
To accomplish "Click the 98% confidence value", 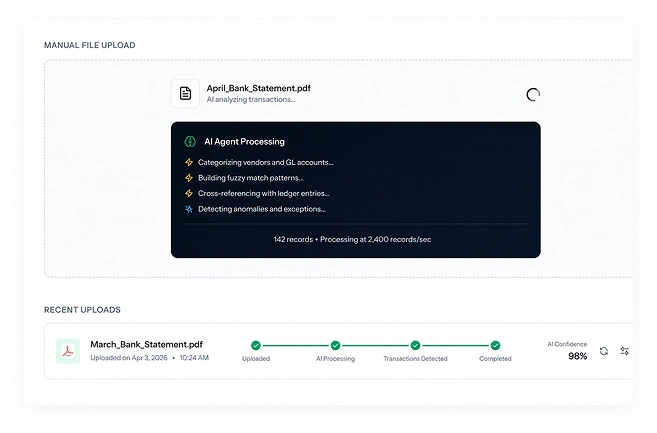I will click(x=577, y=356).
